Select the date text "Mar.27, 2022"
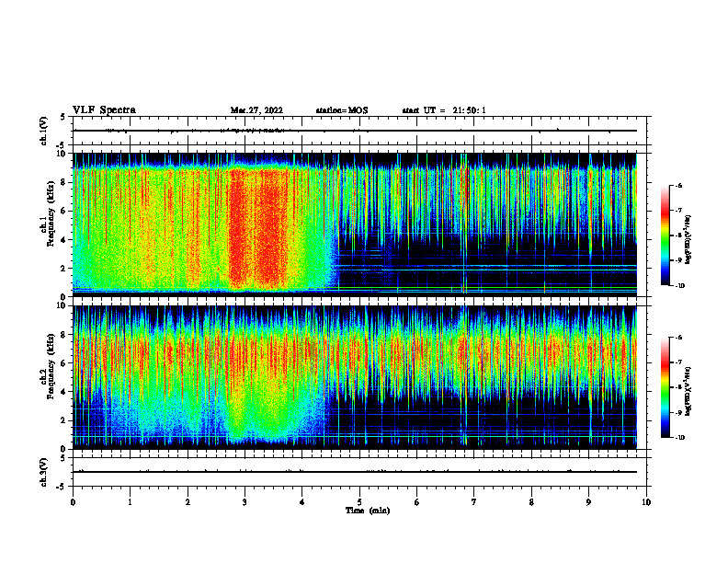This screenshot has width=728, height=563. click(x=256, y=110)
